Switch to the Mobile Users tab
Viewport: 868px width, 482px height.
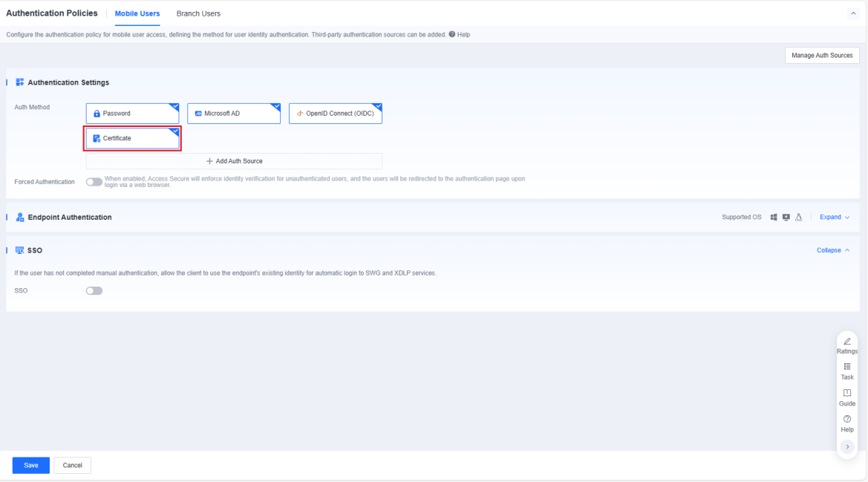pos(137,13)
